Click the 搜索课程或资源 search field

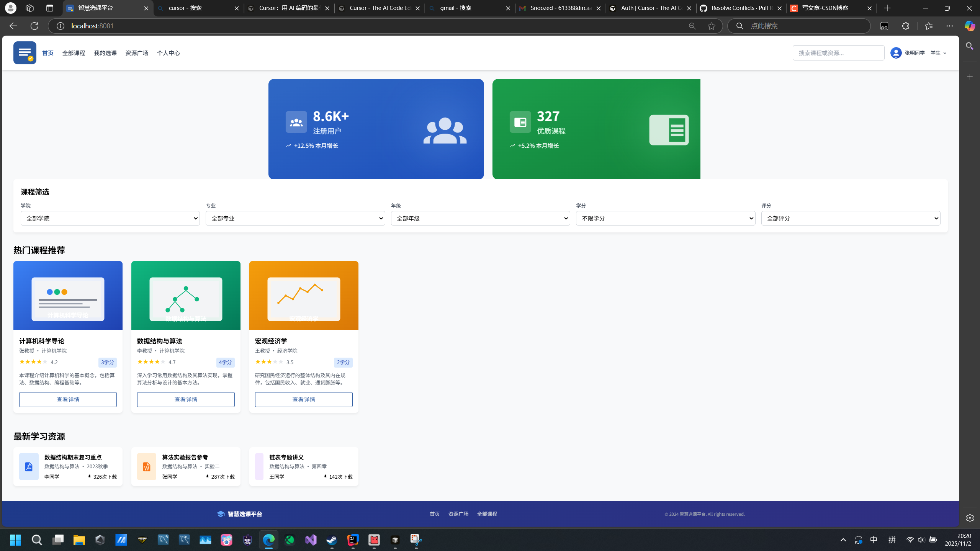(838, 53)
